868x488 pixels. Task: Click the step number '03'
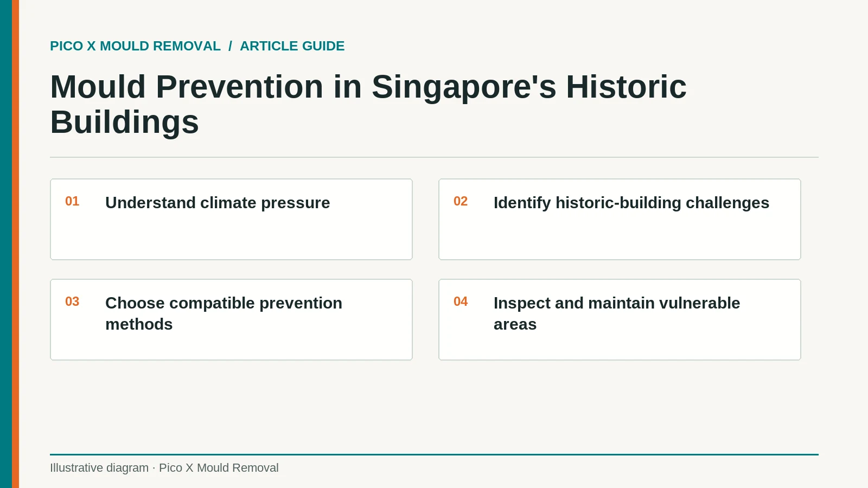72,301
